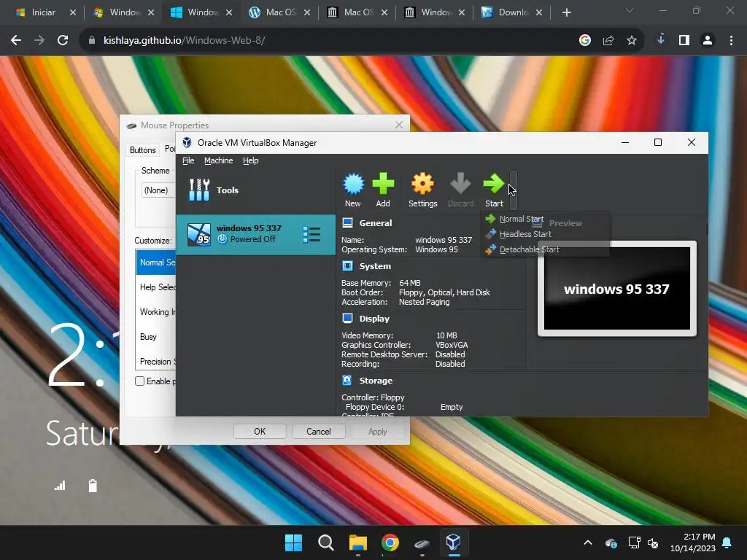
Task: Toggle Enable pointer shadow checkbox
Action: tap(139, 381)
